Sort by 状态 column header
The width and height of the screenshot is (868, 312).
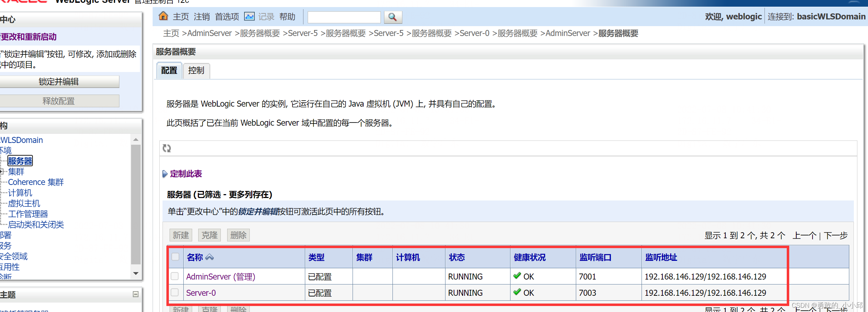pyautogui.click(x=457, y=257)
